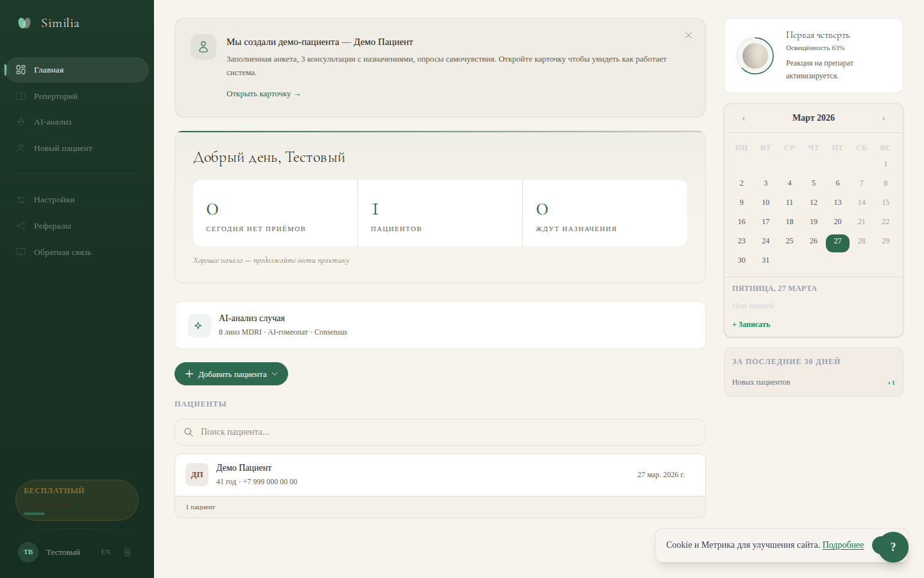
Task: Click the Similia leaf logo
Action: (x=24, y=23)
